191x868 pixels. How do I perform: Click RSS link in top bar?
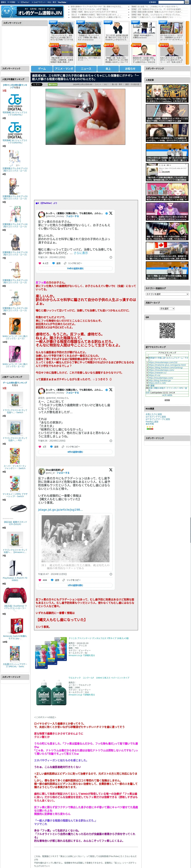[x=49, y=2]
